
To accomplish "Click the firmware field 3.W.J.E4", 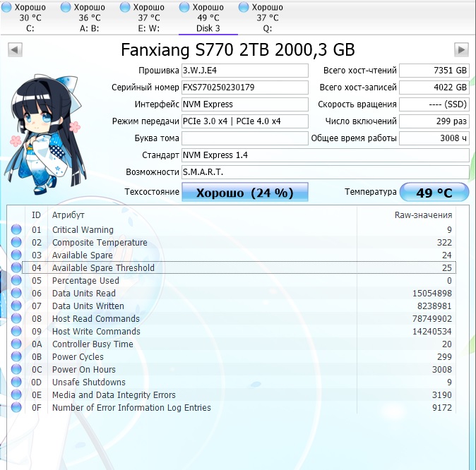I will 245,71.
